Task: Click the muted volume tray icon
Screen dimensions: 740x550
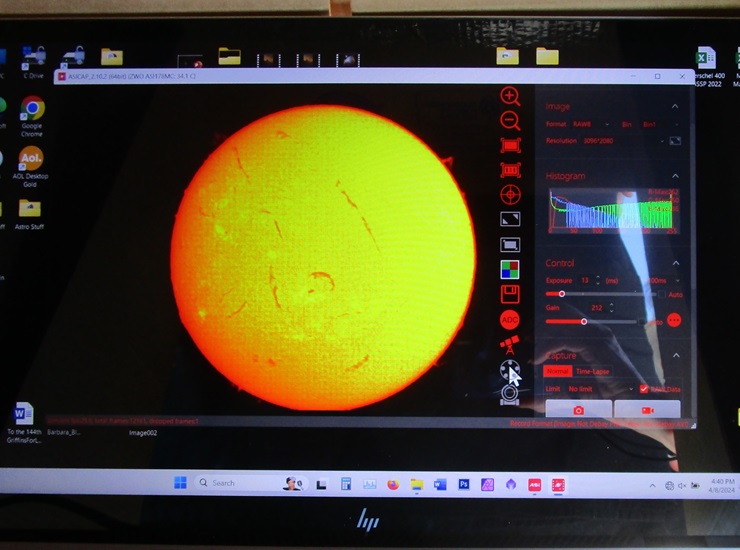Action: pos(682,485)
